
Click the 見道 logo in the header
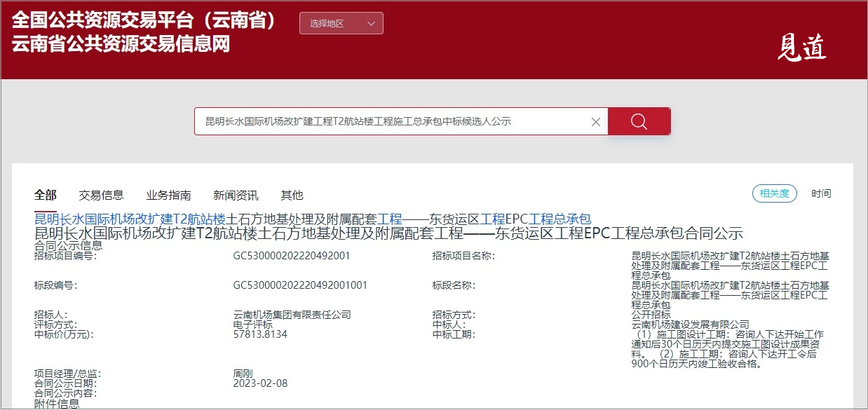click(x=802, y=48)
